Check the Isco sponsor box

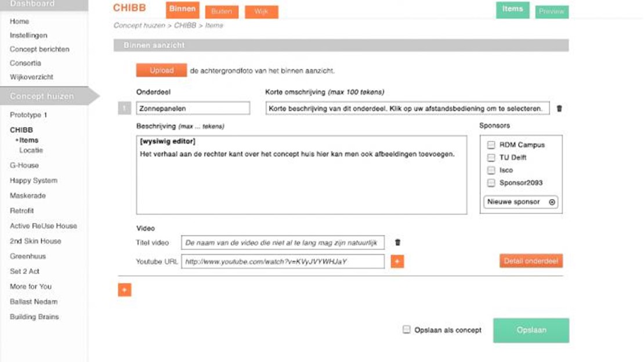(x=491, y=171)
